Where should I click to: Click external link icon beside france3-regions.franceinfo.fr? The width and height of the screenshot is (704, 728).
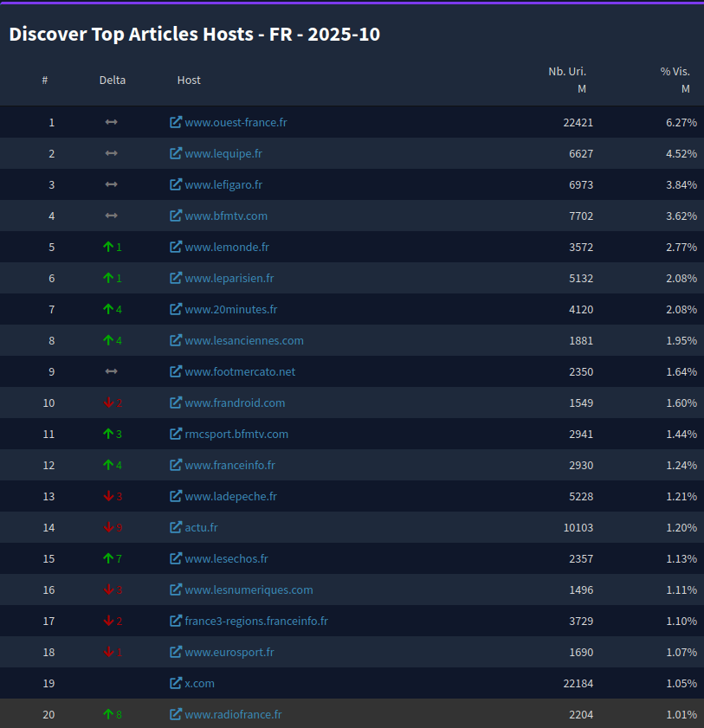click(176, 621)
